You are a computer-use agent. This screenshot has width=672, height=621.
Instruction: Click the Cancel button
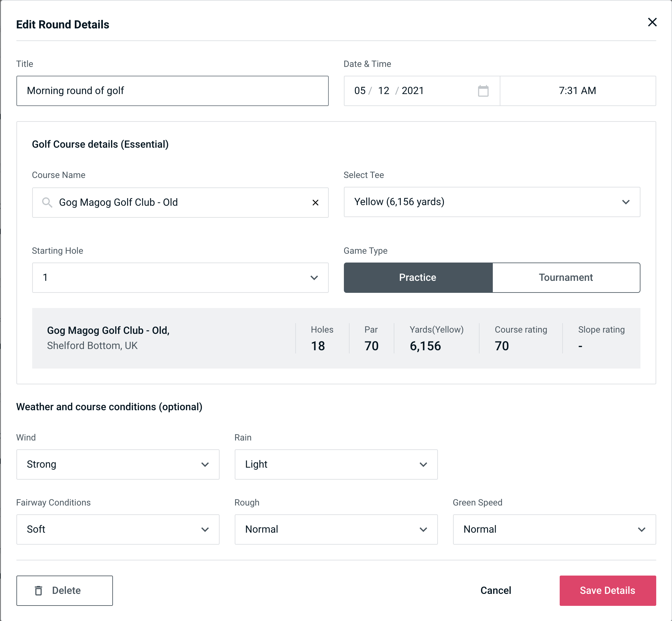click(495, 591)
